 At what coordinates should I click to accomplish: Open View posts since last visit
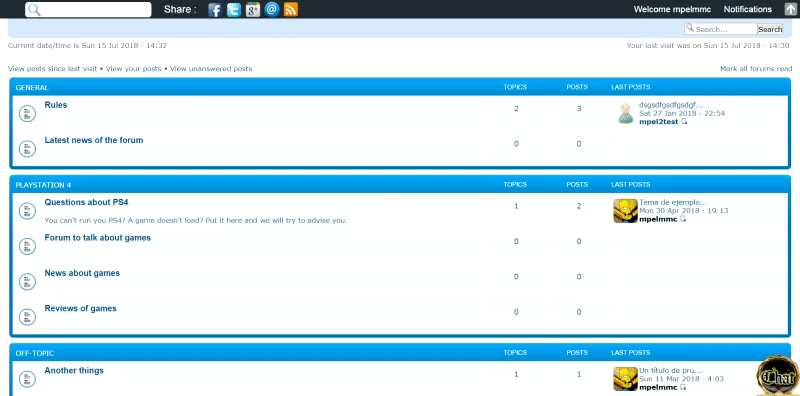53,68
